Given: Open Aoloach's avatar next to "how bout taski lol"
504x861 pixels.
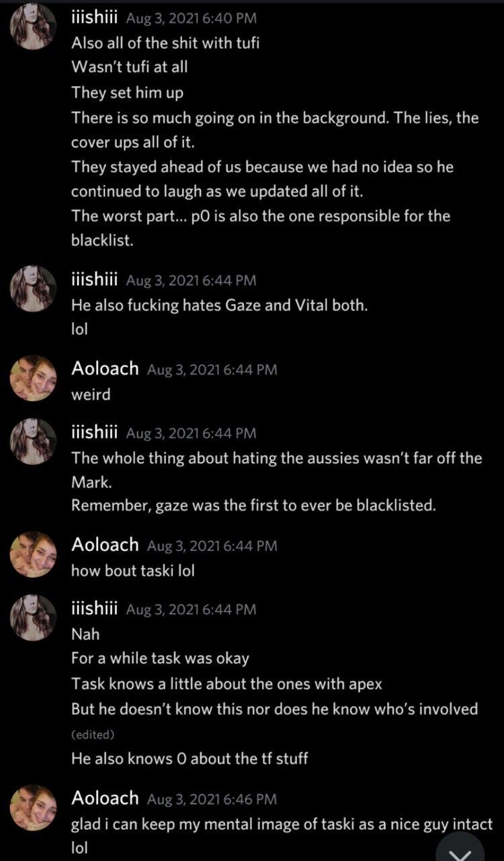Looking at the screenshot, I should coord(34,554).
